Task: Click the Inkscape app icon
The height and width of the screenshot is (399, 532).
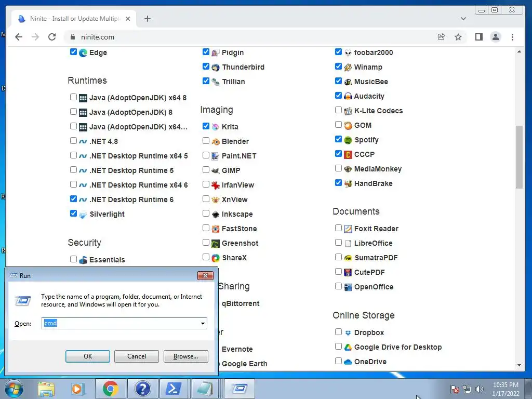Action: (216, 215)
